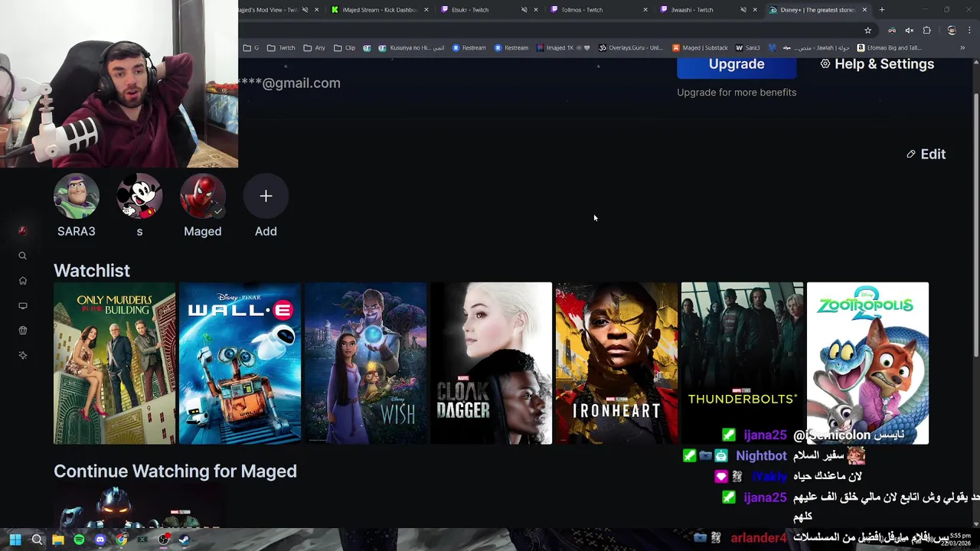Image resolution: width=980 pixels, height=551 pixels.
Task: Open the Windows Start menu
Action: [x=15, y=540]
